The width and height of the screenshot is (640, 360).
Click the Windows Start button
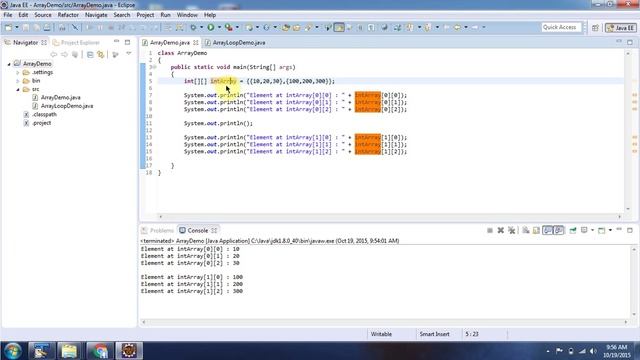(13, 351)
